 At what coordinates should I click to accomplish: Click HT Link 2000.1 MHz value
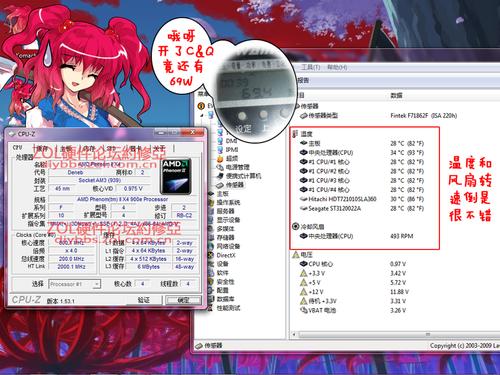72,267
